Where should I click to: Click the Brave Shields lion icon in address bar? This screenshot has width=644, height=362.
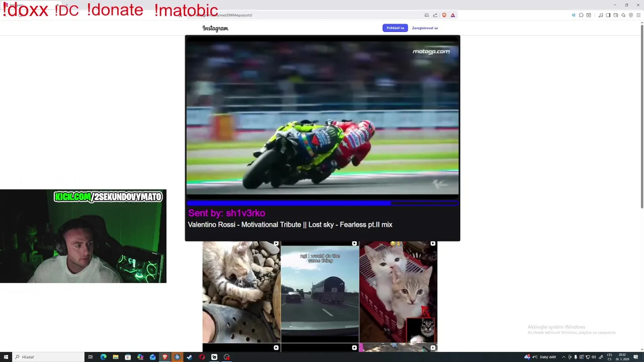pos(444,15)
